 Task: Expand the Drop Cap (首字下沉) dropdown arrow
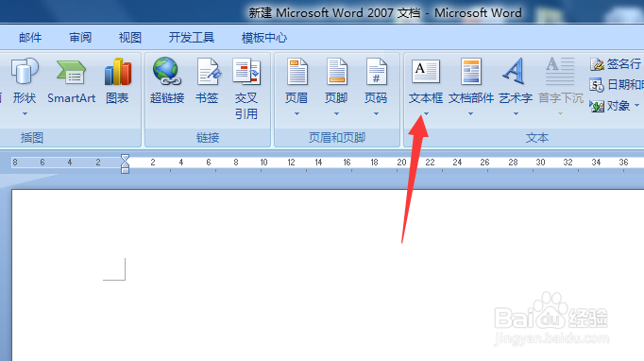point(560,114)
